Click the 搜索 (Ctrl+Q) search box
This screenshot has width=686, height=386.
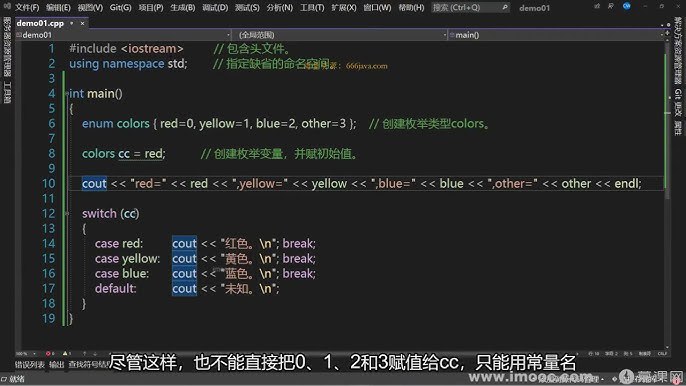pos(470,7)
